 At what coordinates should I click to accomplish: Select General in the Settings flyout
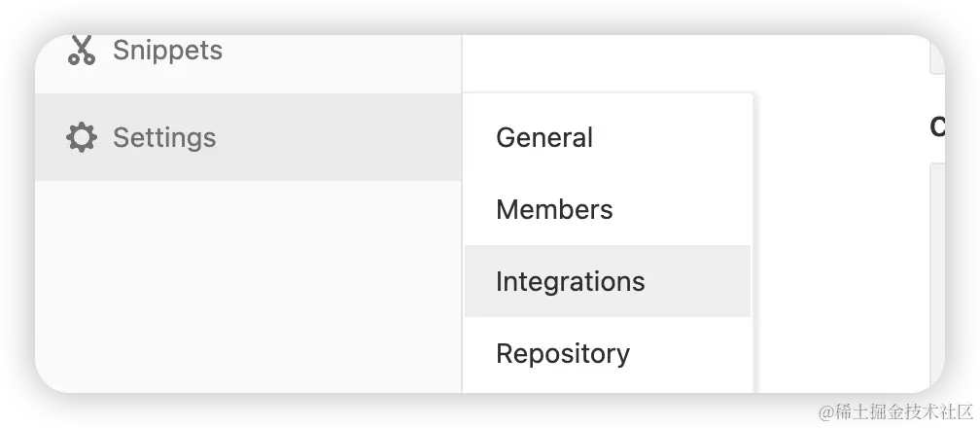click(x=544, y=138)
